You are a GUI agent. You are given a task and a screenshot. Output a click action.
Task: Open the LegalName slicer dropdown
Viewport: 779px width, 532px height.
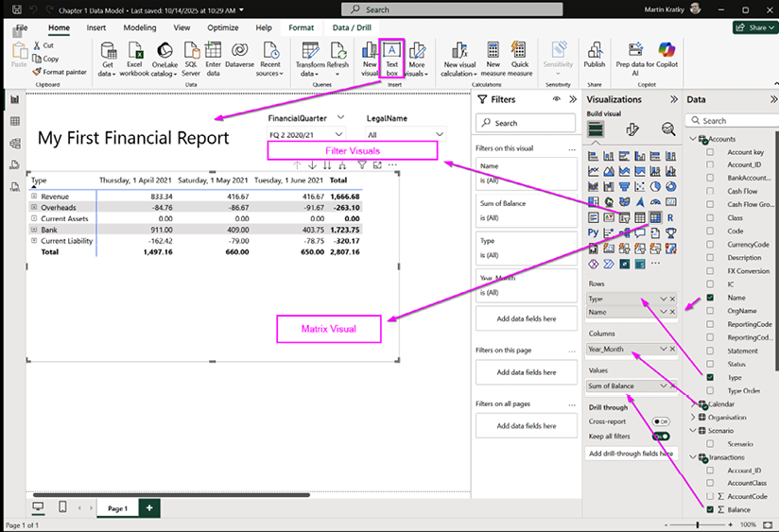tap(439, 135)
